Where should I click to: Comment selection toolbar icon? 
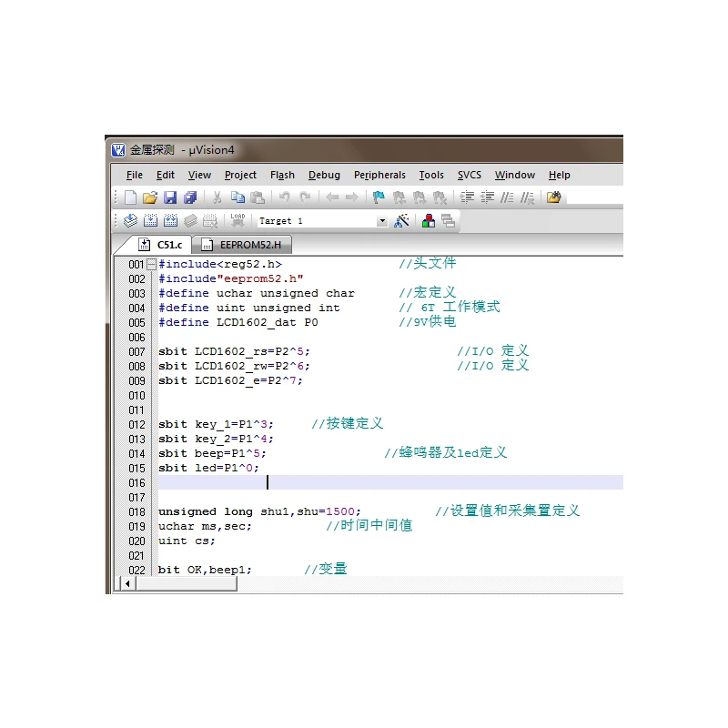coord(507,197)
